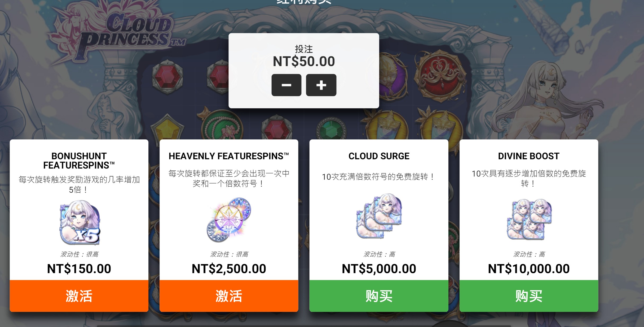
Task: Buy the Divine Boost bonus
Action: point(529,296)
